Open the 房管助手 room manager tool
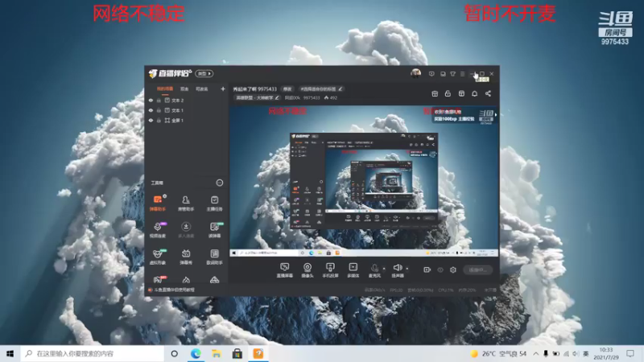 coord(186,203)
